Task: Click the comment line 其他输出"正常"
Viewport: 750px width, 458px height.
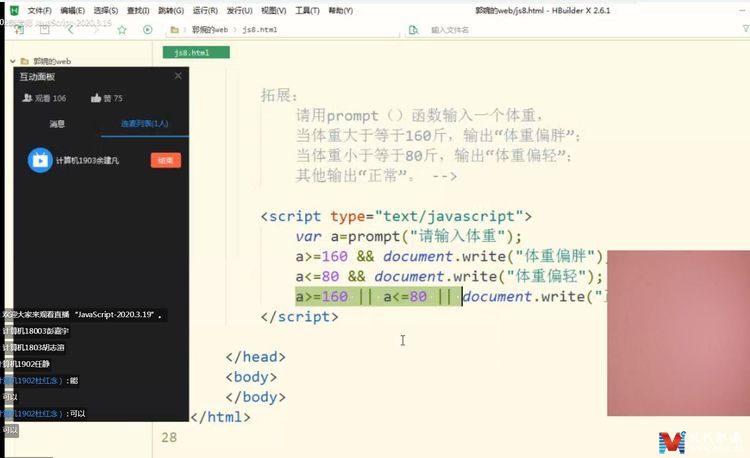Action: pyautogui.click(x=376, y=175)
